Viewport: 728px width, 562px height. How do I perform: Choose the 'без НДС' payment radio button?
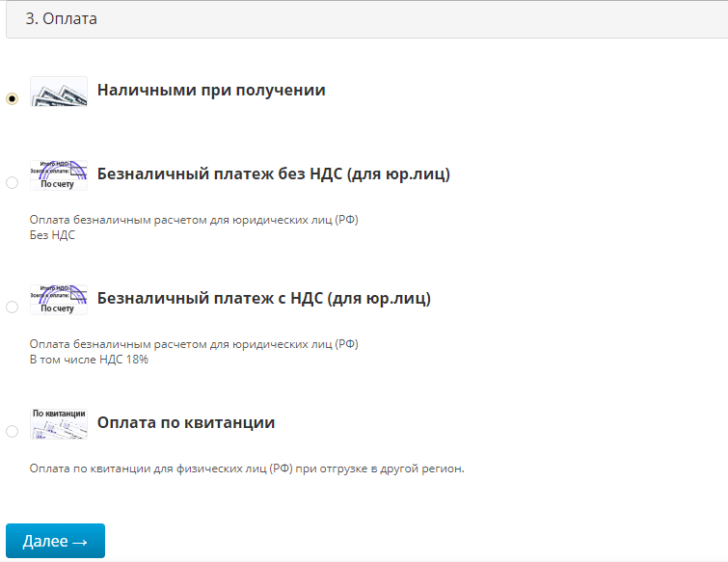(12, 182)
